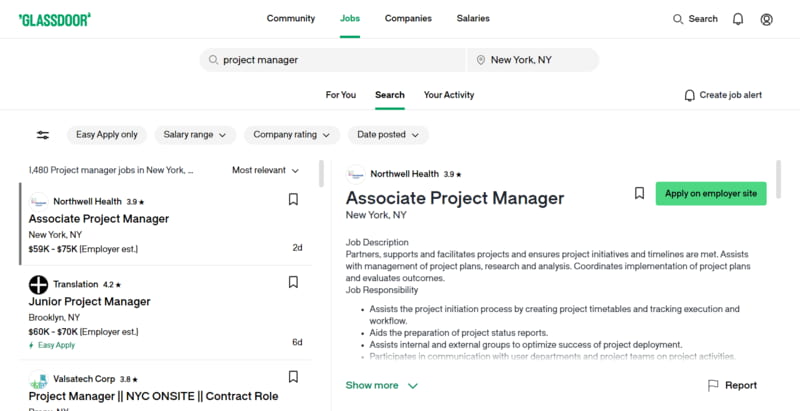Click Northwell Health company name in detail pane
This screenshot has height=411, width=800.
pos(405,174)
